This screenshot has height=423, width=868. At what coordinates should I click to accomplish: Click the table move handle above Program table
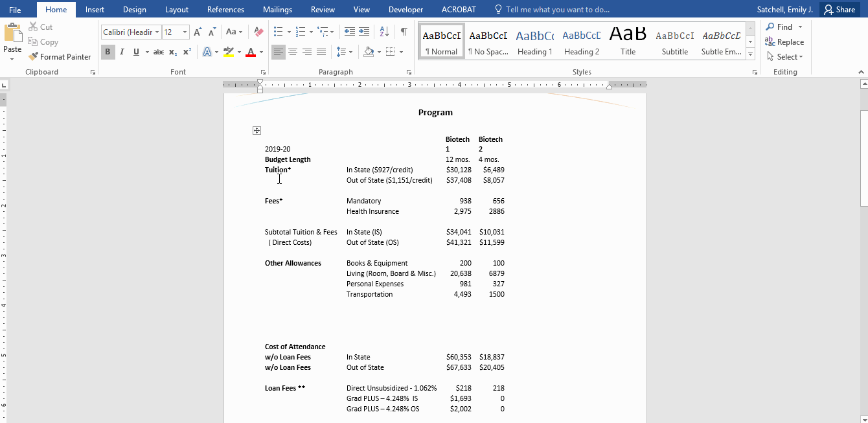257,130
